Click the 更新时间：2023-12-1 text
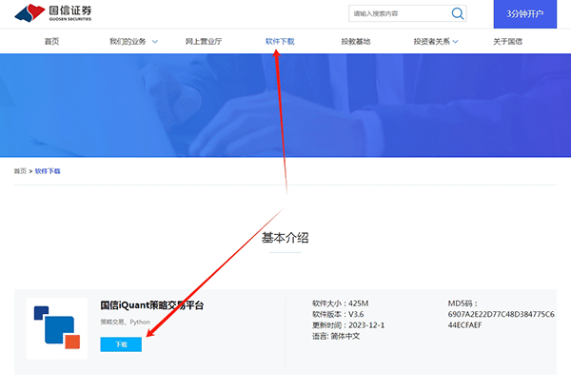Viewport: 571px width, 392px height. click(348, 325)
